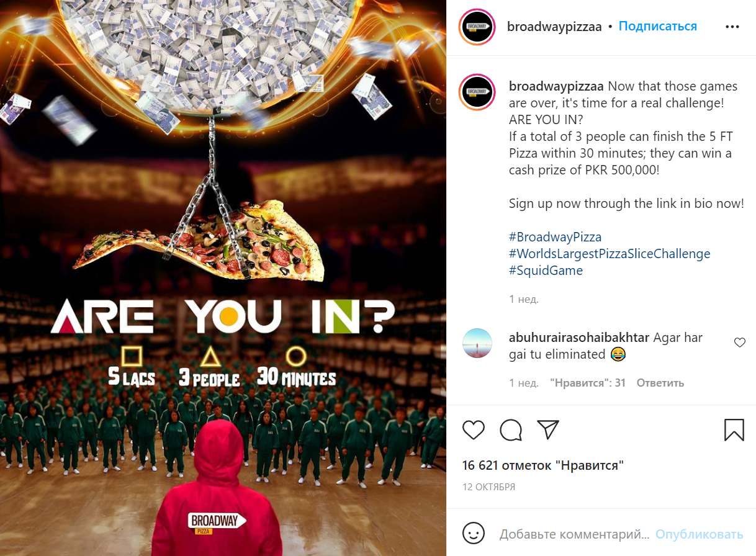Click the add comment input field

574,534
